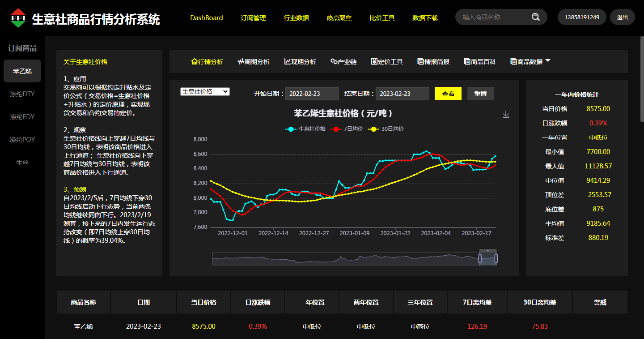Click the 情报简报 document icon

(420, 62)
